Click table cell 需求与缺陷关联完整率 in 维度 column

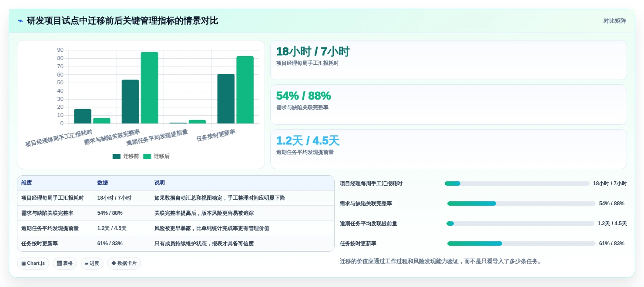[47, 213]
